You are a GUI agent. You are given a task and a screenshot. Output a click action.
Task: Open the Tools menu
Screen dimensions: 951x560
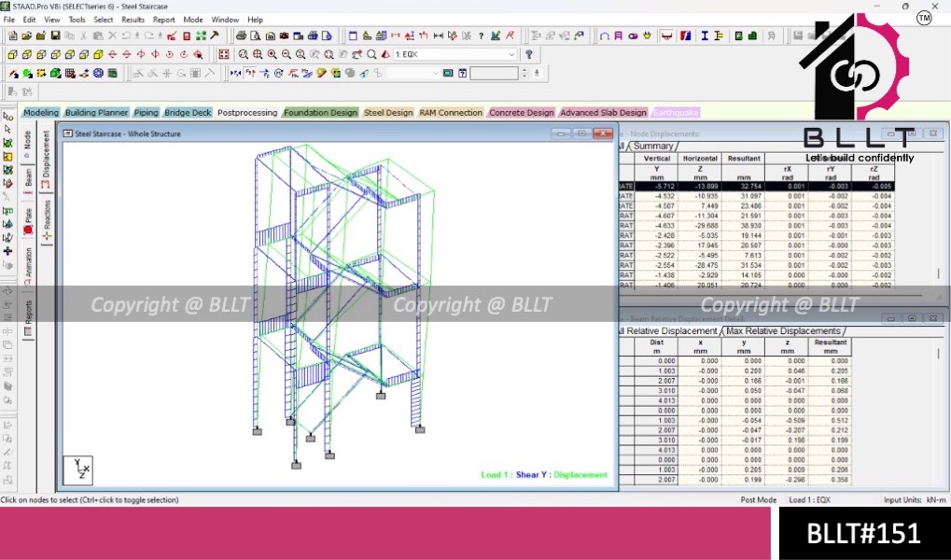[x=77, y=20]
